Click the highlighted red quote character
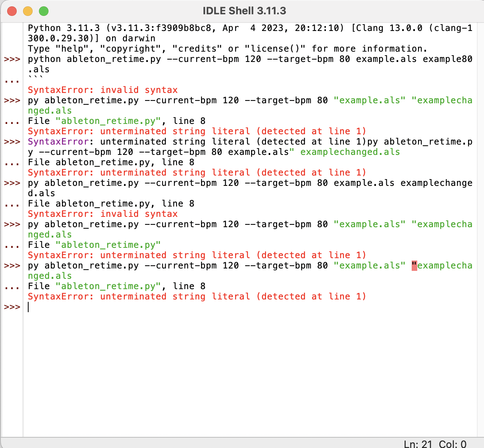The height and width of the screenshot is (448, 484). tap(415, 265)
